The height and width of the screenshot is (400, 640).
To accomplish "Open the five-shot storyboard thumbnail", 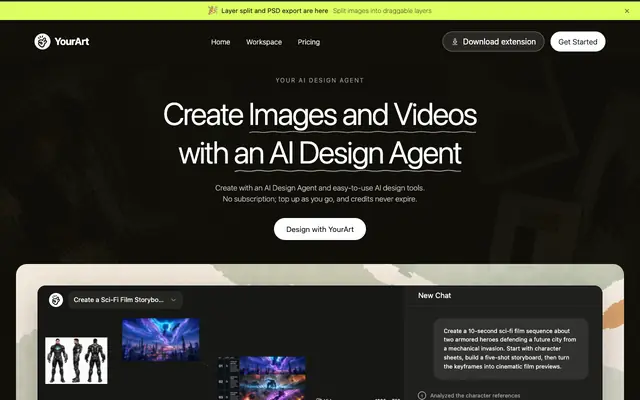I will point(262,378).
